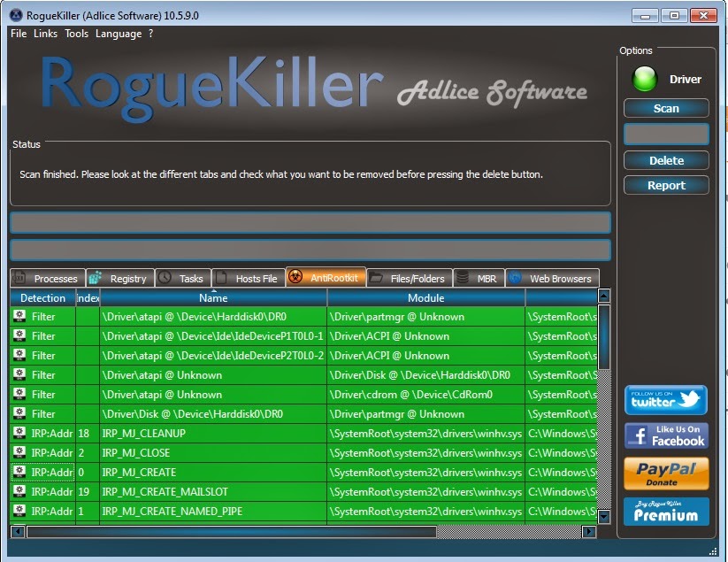Image resolution: width=728 pixels, height=562 pixels.
Task: Open the Like Us On Facebook badge
Action: 666,435
